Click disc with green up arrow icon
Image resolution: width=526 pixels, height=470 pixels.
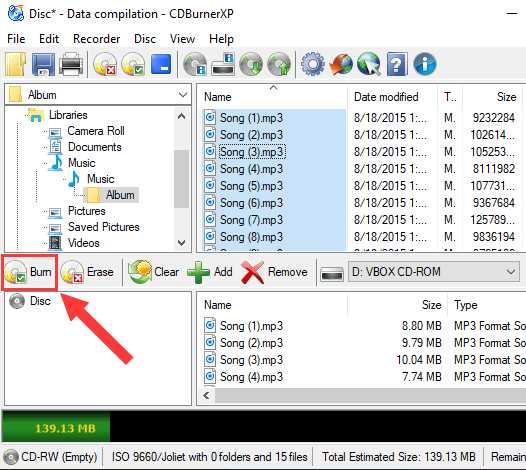pos(279,64)
